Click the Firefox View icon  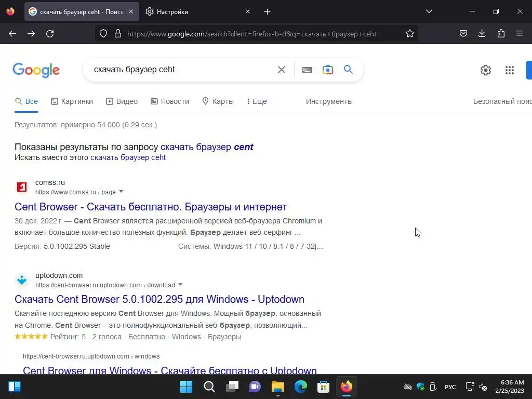coord(10,11)
